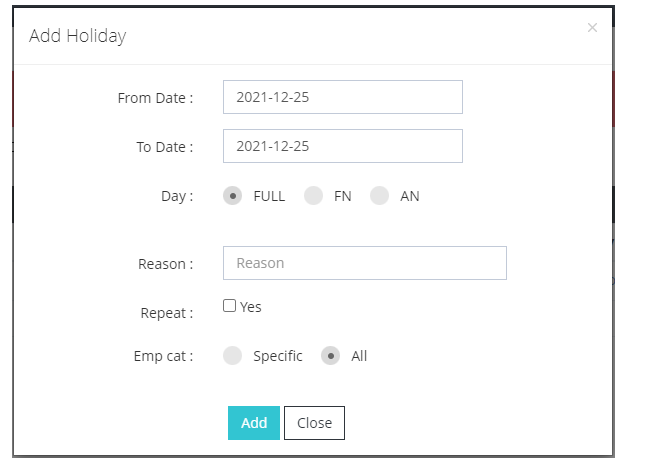This screenshot has width=648, height=473.
Task: Select the FULL day radio button
Action: pos(233,196)
